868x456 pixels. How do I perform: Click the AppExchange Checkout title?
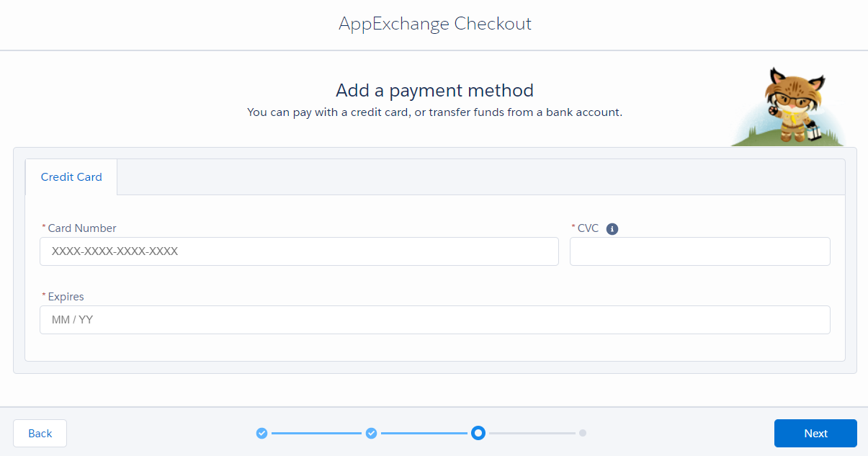(x=435, y=24)
